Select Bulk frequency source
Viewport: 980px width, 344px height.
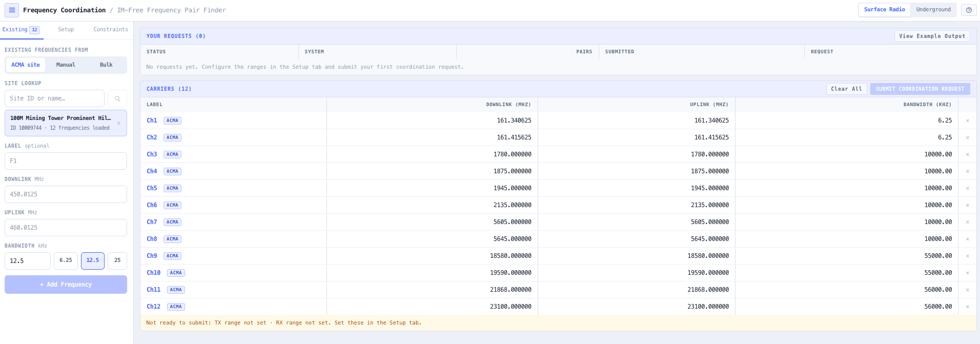click(106, 65)
